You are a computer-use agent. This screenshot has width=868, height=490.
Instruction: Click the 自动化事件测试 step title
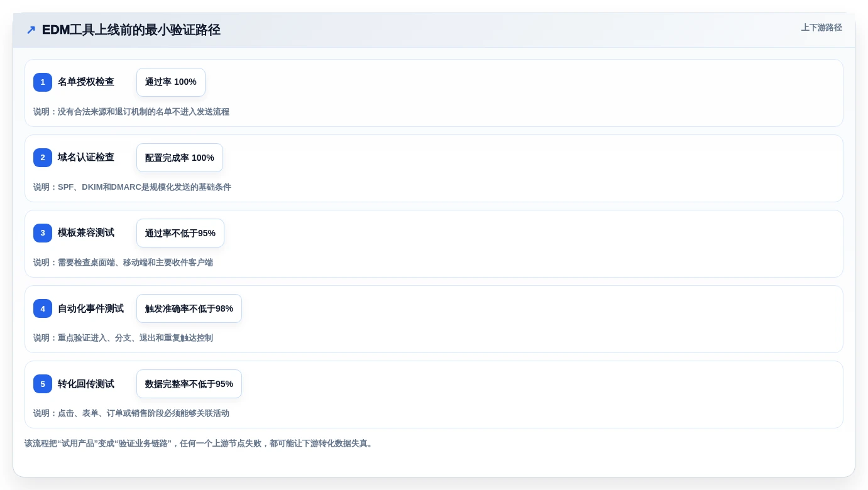point(91,308)
